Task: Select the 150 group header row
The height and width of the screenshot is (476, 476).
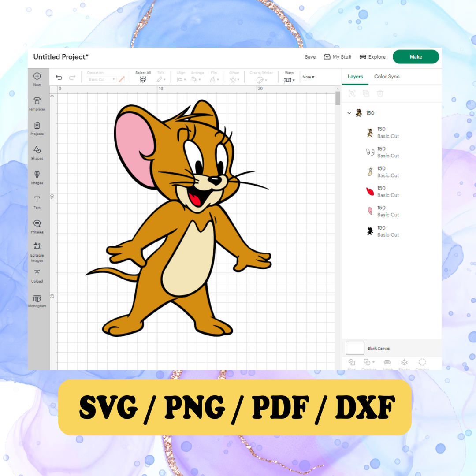Action: (392, 113)
